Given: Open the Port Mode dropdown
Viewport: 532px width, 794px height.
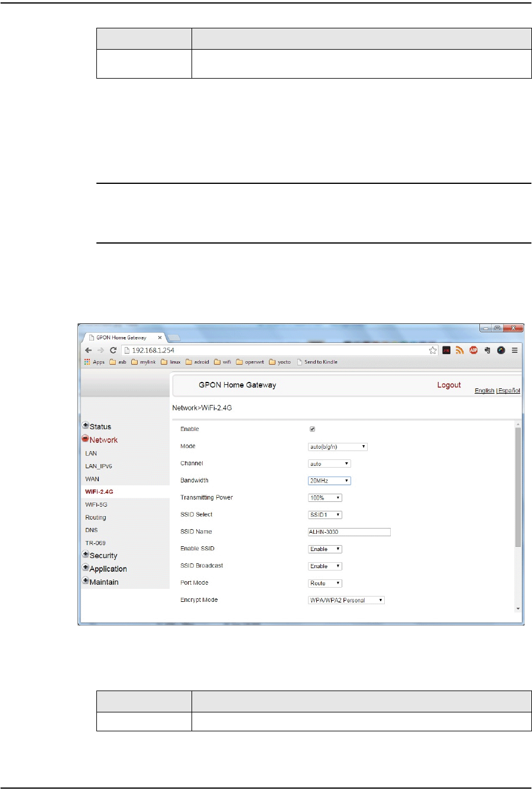Looking at the screenshot, I should [x=325, y=584].
